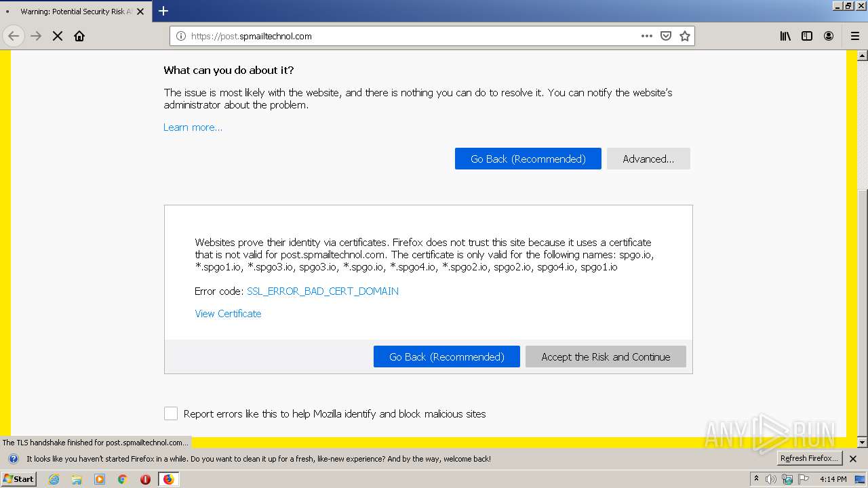The height and width of the screenshot is (488, 868).
Task: Save page to Pocket icon
Action: [666, 36]
